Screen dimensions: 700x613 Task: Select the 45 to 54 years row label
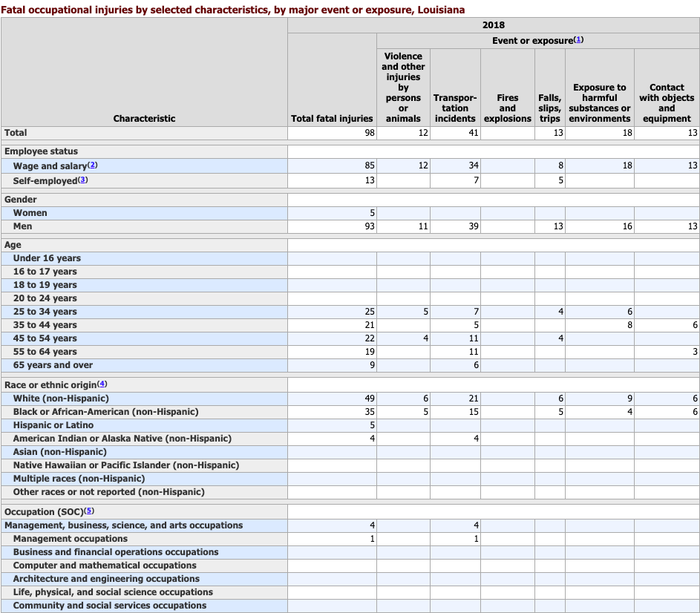click(45, 338)
